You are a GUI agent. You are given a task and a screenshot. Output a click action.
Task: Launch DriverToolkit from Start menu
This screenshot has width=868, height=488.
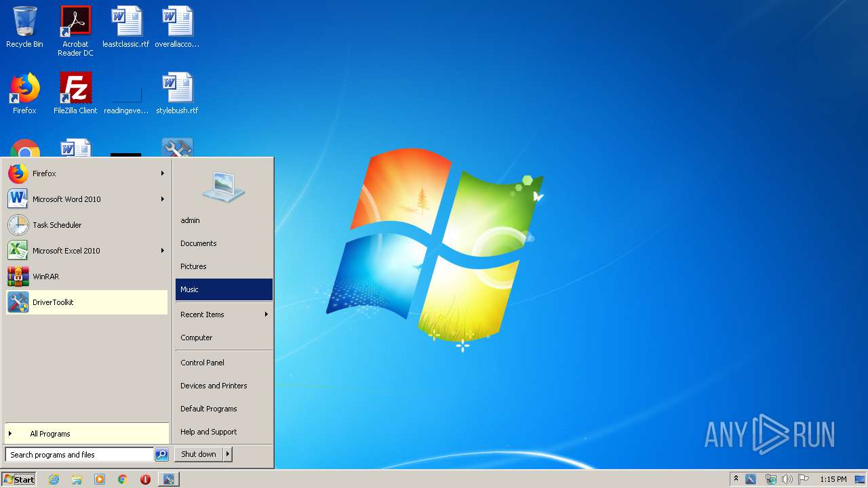[87, 302]
